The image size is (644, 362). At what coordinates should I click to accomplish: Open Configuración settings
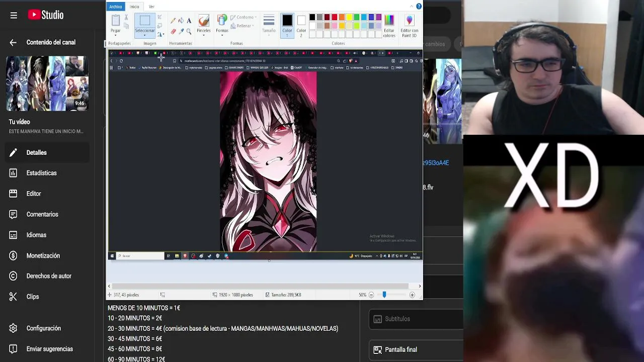[x=48, y=328]
